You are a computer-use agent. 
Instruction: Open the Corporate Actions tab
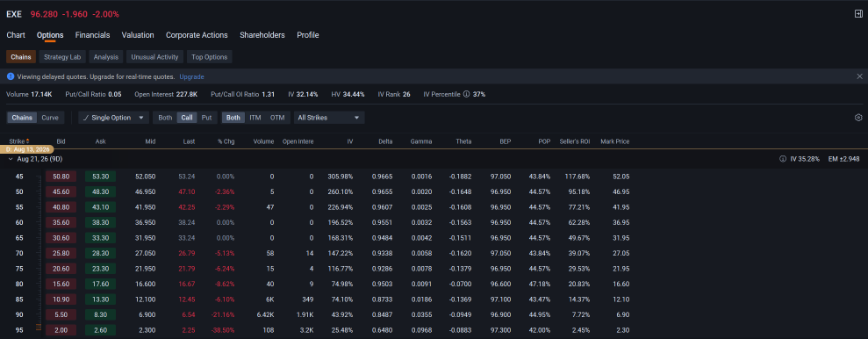[x=197, y=35]
